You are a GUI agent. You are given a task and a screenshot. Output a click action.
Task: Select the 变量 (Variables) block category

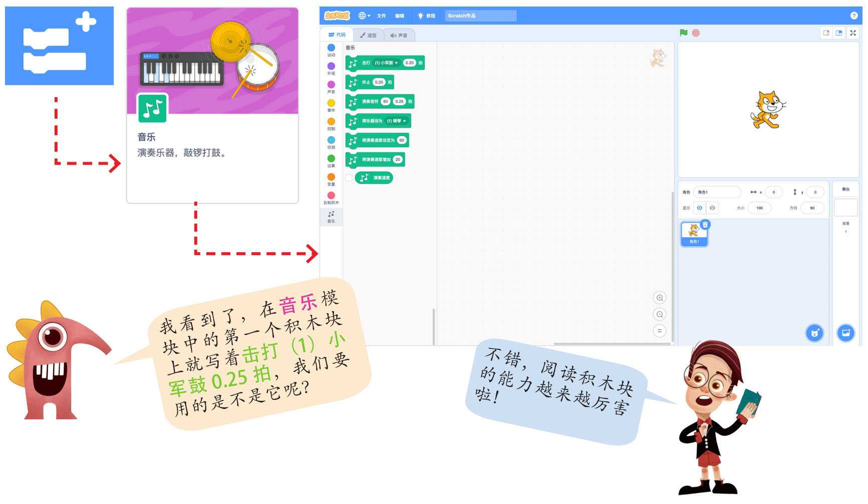(x=331, y=180)
